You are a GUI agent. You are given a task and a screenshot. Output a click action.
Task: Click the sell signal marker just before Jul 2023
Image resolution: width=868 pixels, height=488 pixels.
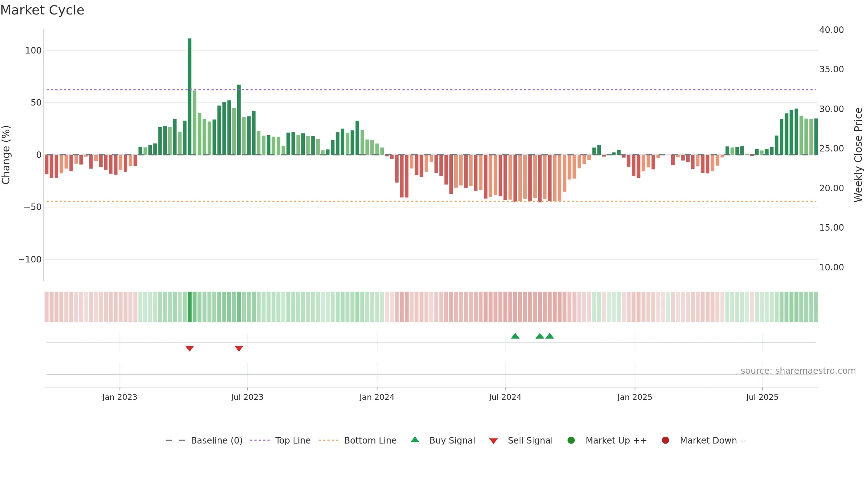239,348
